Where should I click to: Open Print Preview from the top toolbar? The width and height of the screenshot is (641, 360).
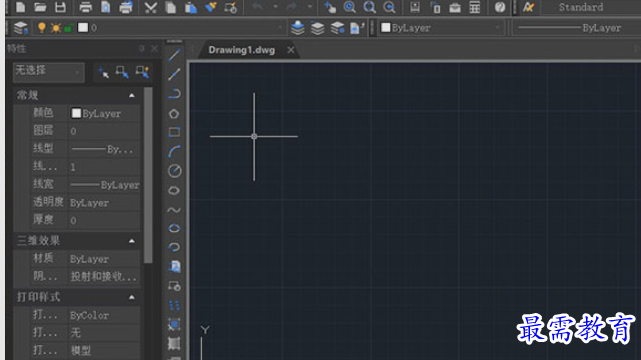point(105,7)
